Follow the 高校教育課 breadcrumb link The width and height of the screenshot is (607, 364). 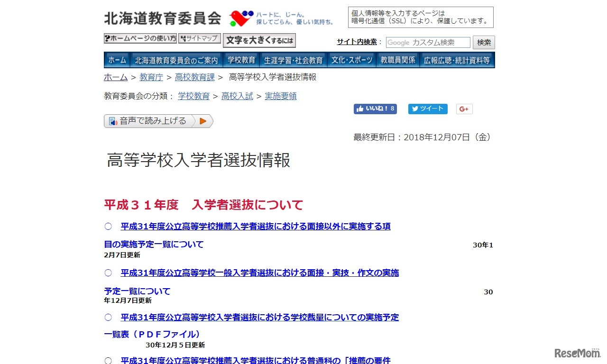pyautogui.click(x=195, y=77)
